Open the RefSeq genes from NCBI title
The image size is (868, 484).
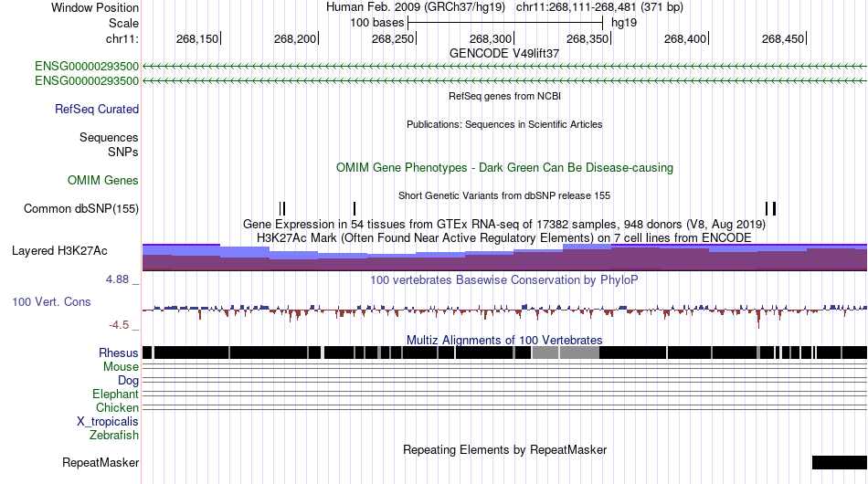coord(504,96)
